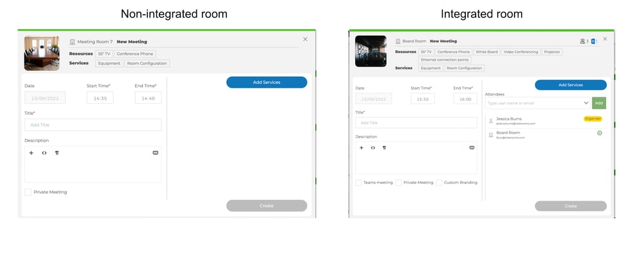644x253 pixels.
Task: Click the person icon beside Jessica Burns
Action: point(491,121)
